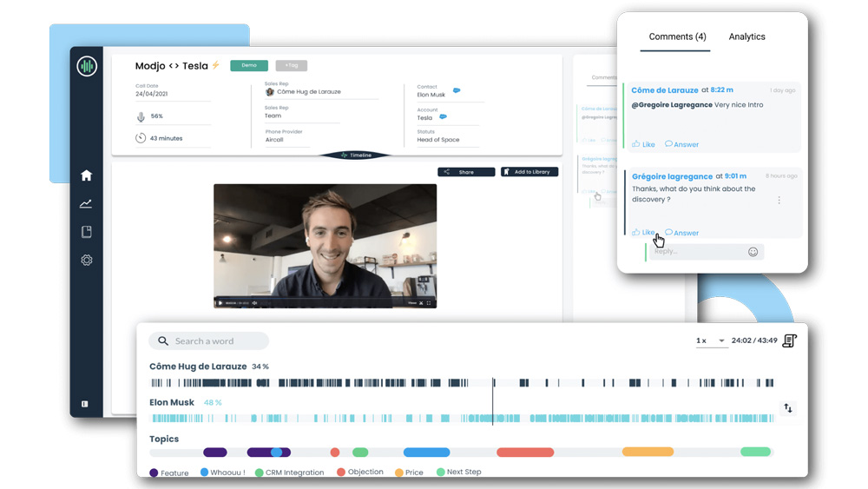Image resolution: width=868 pixels, height=489 pixels.
Task: Click the long blue Whaouu segment in Topics
Action: 426,452
